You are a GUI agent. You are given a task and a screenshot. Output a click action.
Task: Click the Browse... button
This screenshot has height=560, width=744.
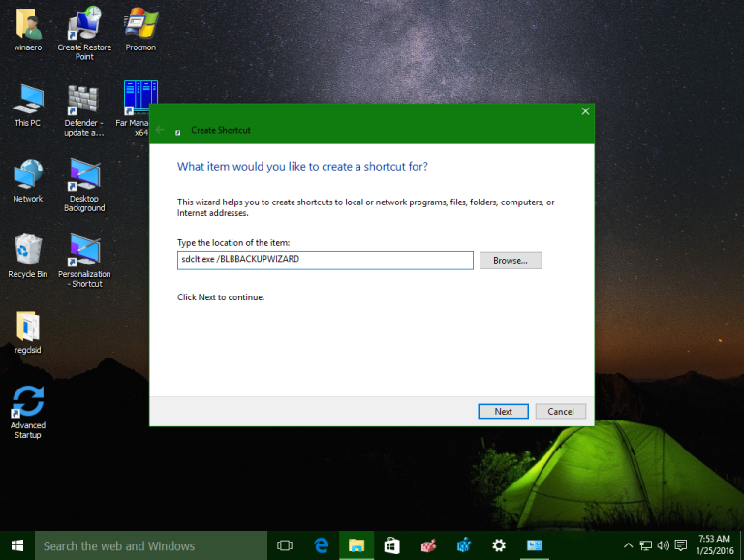coord(510,261)
